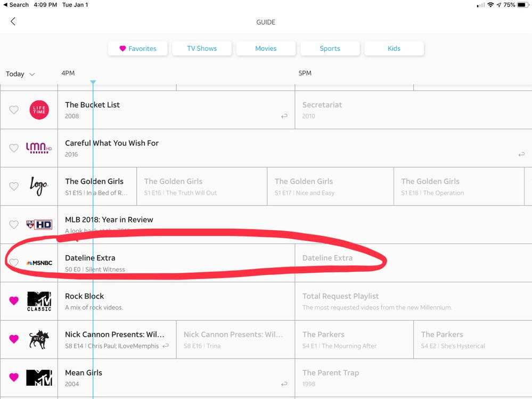
Task: Tap the MTV2 channel logo
Action: click(39, 339)
